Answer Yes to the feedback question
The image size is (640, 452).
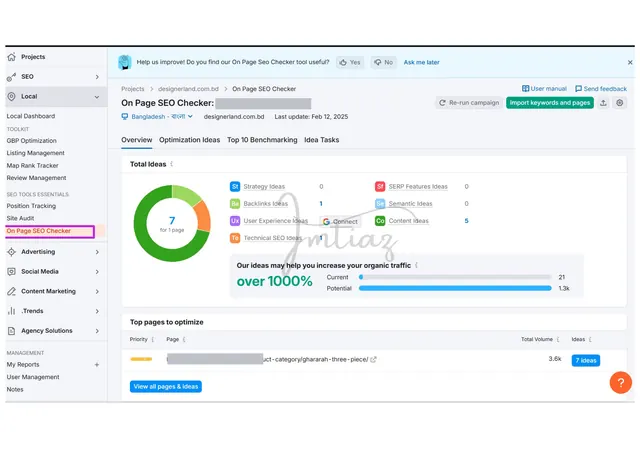point(350,62)
